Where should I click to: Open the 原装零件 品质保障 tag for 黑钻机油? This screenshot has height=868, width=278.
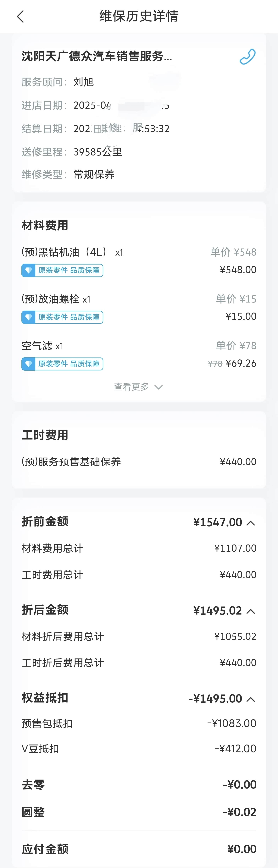click(69, 270)
